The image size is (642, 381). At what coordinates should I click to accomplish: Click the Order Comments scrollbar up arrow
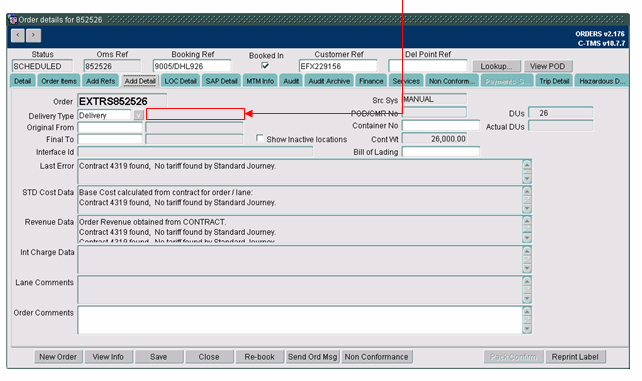pyautogui.click(x=527, y=311)
